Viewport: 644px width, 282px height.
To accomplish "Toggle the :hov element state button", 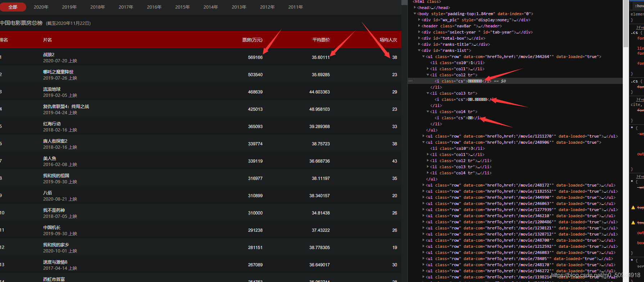I will click(x=639, y=6).
